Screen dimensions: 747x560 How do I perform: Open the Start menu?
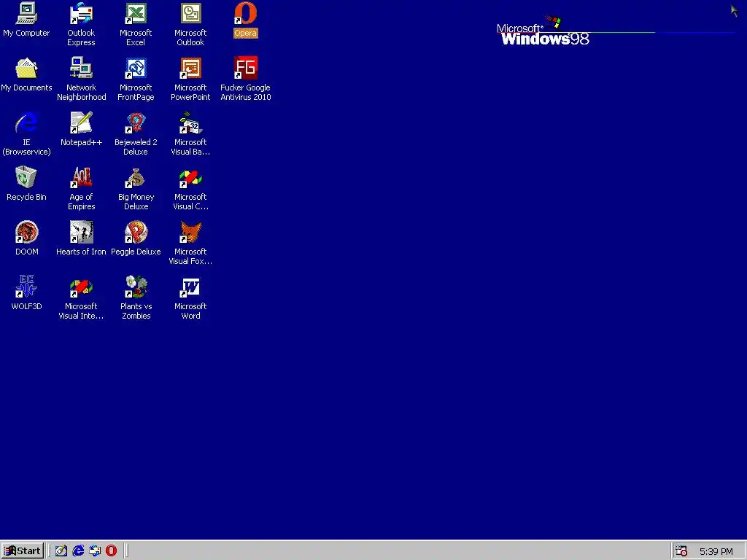pos(23,551)
